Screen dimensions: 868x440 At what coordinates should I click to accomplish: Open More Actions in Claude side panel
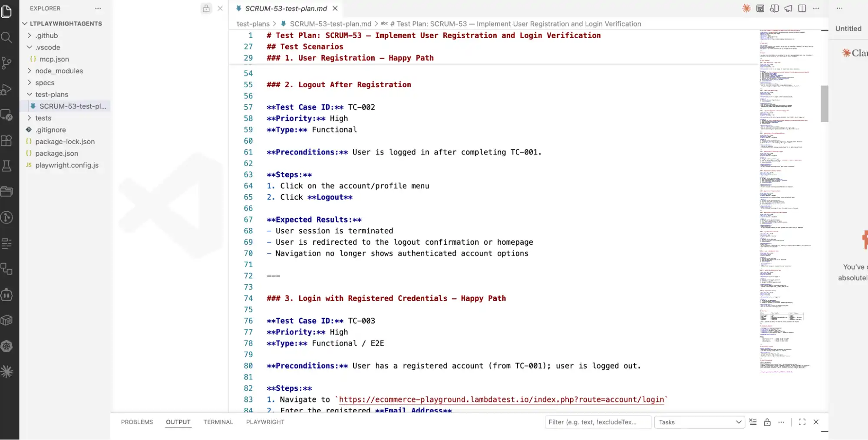click(x=839, y=8)
